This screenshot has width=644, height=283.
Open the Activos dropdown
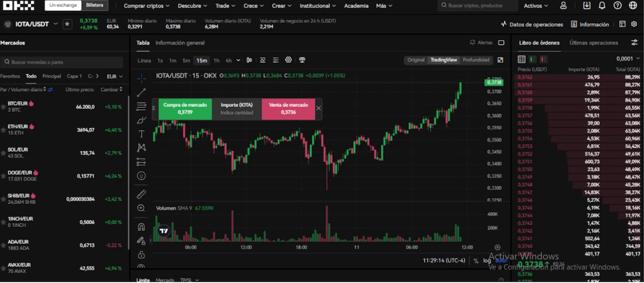coord(536,6)
